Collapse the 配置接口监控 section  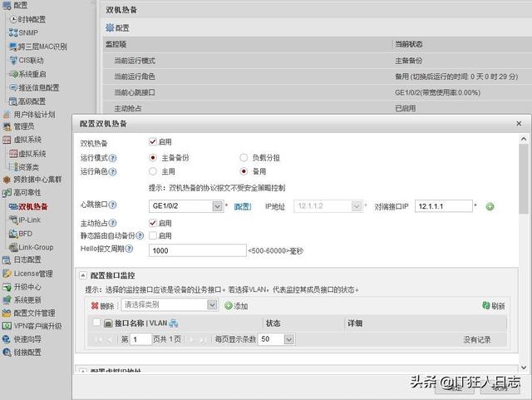[x=83, y=275]
